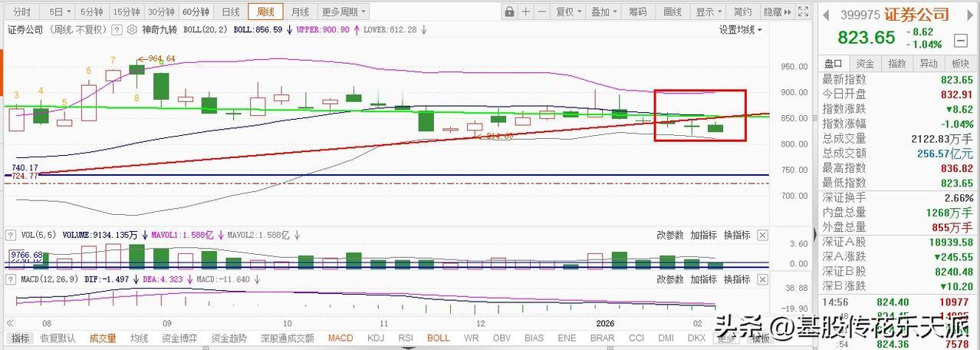Click 指标 button at bottom left
Viewport: 980px width, 350px height.
pos(20,338)
